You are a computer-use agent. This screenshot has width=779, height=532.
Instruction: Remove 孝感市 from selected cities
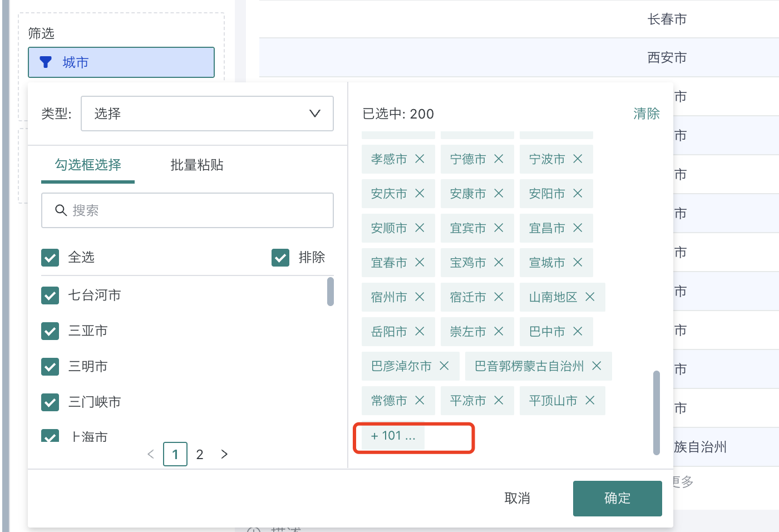(418, 159)
